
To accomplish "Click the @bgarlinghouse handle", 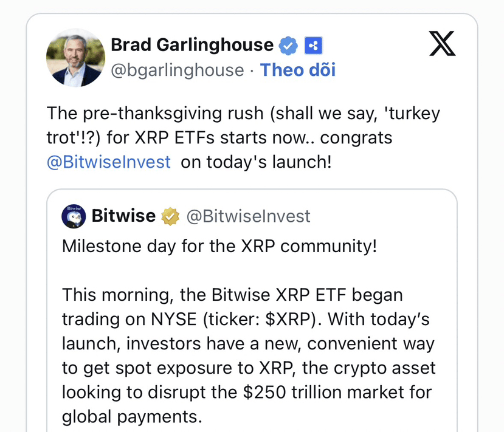I will click(178, 70).
